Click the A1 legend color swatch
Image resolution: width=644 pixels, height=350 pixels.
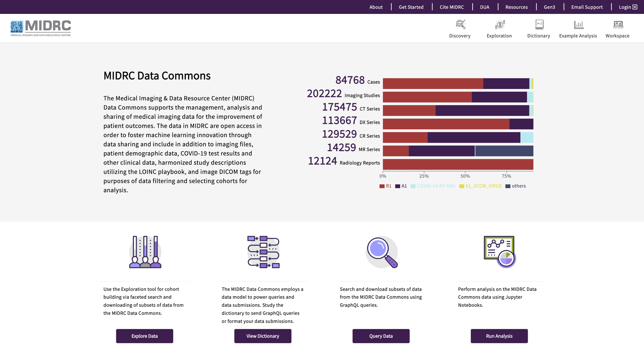click(397, 186)
